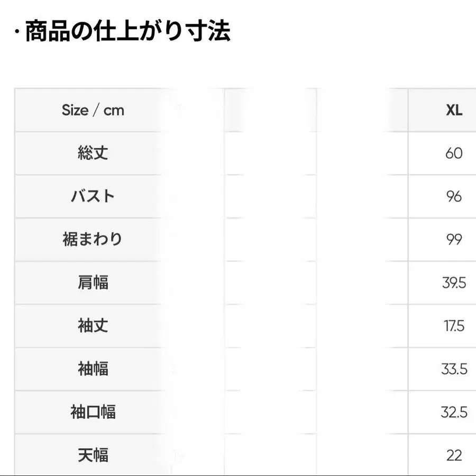476x476 pixels.
Task: Select the Size / cm header cell
Action: 93,110
